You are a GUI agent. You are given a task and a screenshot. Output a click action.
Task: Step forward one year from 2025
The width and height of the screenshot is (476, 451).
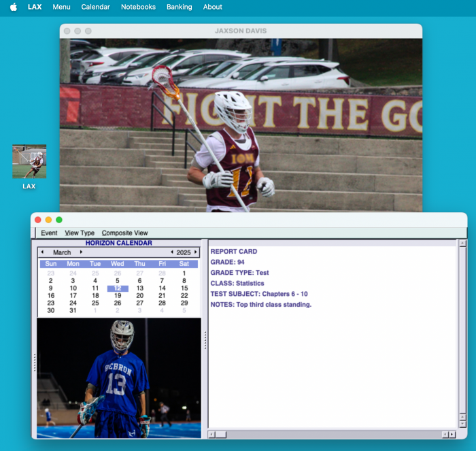click(x=196, y=252)
